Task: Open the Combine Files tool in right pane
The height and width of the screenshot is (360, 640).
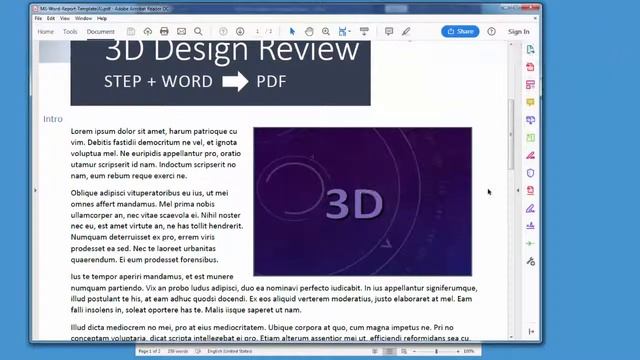Action: pyautogui.click(x=530, y=120)
